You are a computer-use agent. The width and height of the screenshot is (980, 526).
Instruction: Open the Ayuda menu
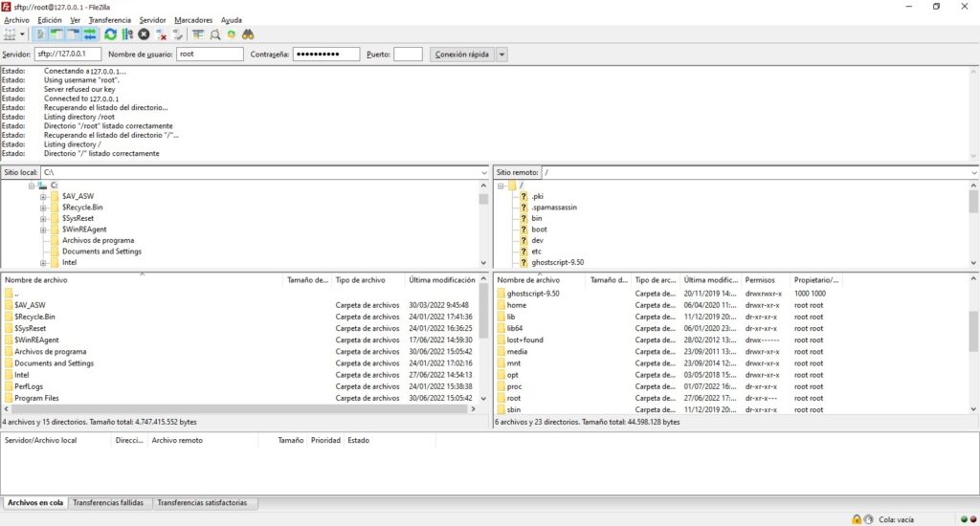click(x=232, y=20)
